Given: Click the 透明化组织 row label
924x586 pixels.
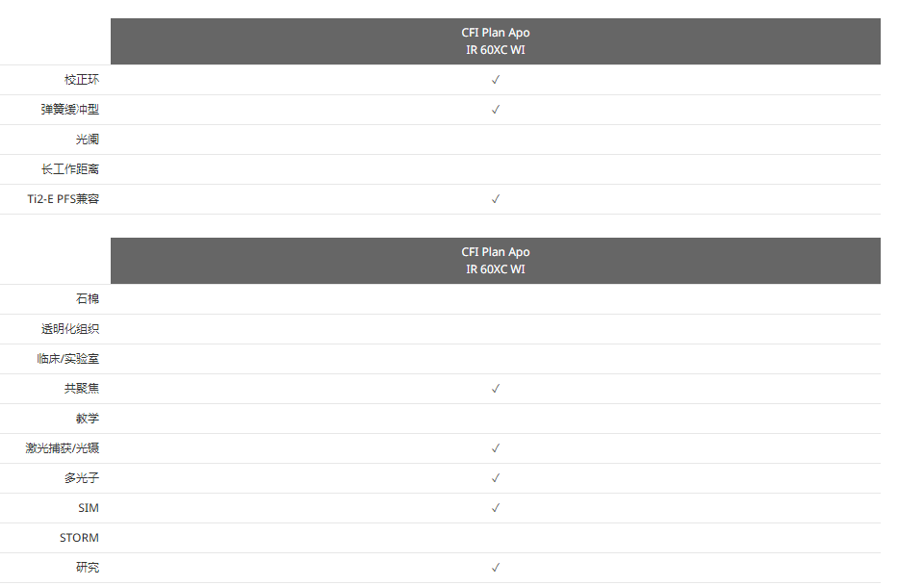Looking at the screenshot, I should (70, 329).
